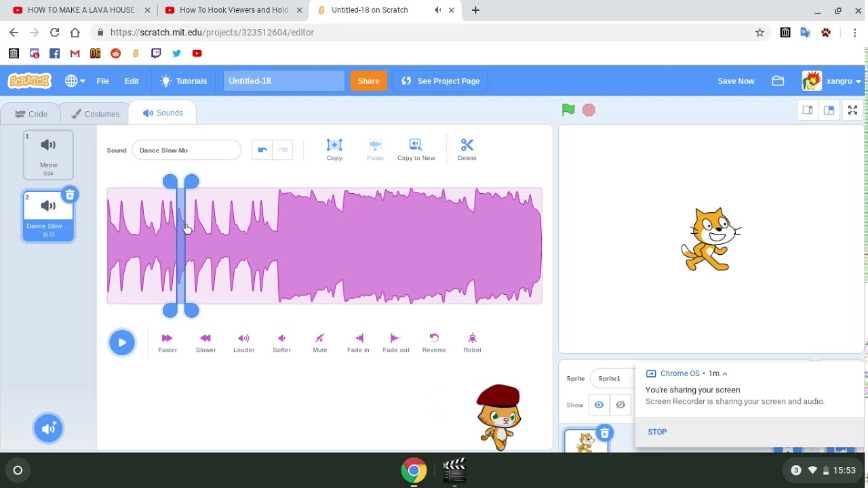Open the Edit menu

[x=132, y=81]
